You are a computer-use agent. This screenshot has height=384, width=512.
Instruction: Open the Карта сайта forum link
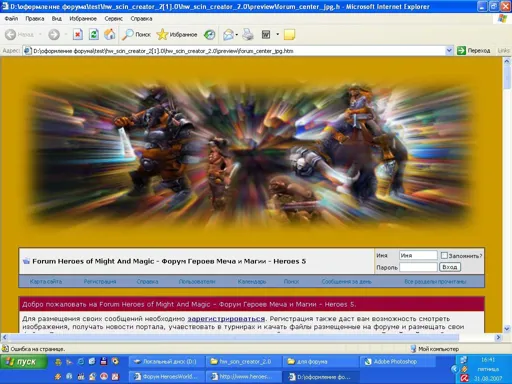coord(46,281)
